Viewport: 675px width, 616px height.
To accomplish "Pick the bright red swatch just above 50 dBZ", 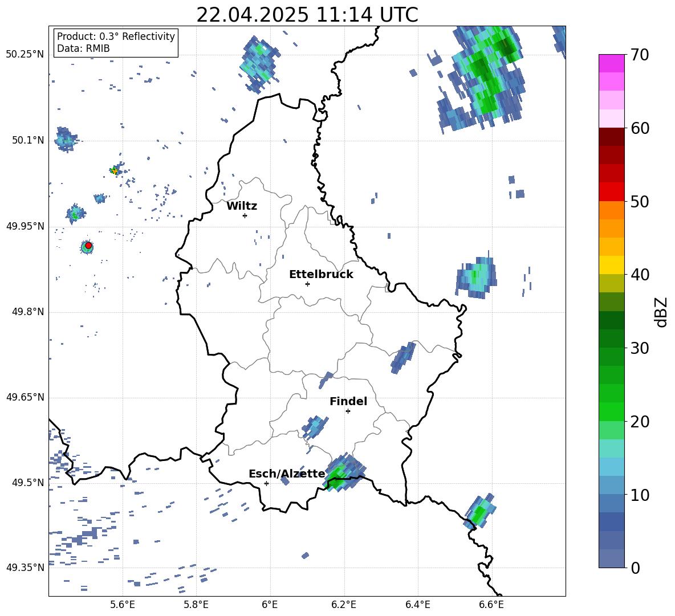I will coord(611,192).
